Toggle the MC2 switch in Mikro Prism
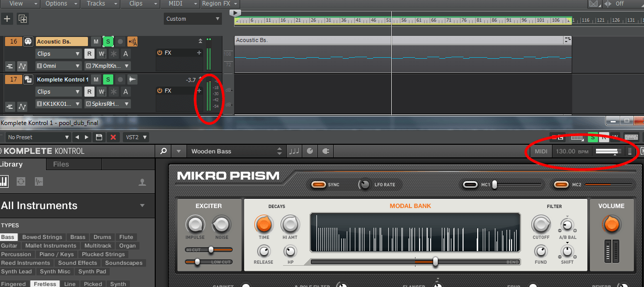The height and width of the screenshot is (287, 644). 561,185
